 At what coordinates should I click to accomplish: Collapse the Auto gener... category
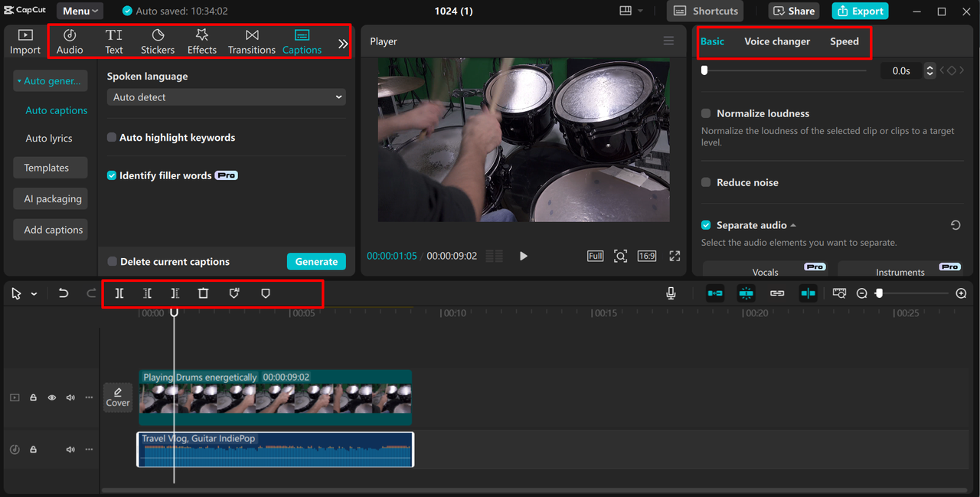(x=50, y=80)
